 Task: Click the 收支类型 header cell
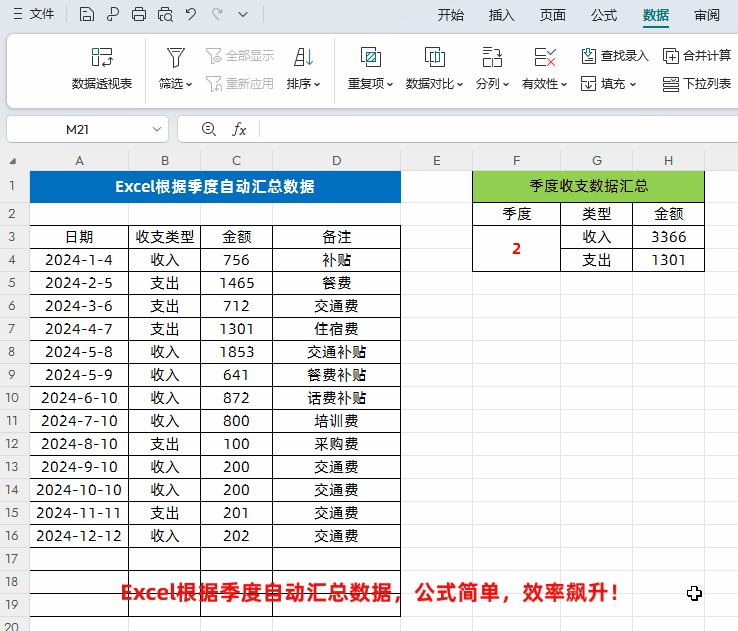click(165, 237)
